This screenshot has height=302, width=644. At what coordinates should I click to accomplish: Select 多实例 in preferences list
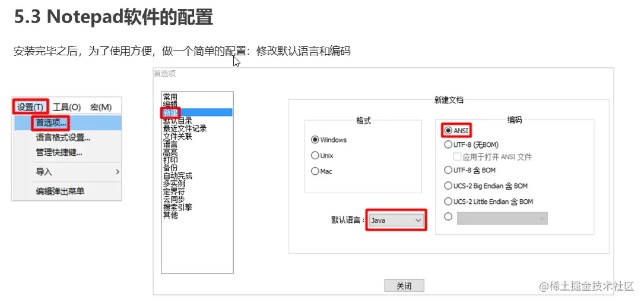174,184
